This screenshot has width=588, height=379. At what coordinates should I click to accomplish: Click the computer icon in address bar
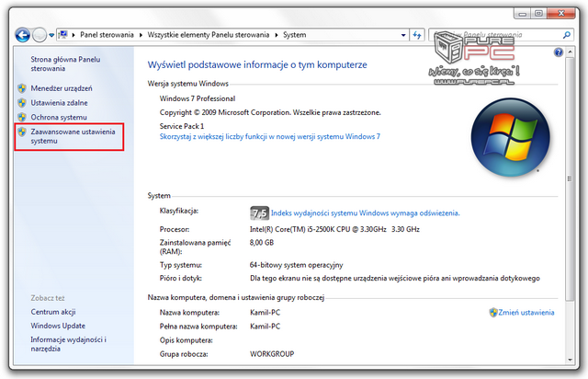[63, 35]
